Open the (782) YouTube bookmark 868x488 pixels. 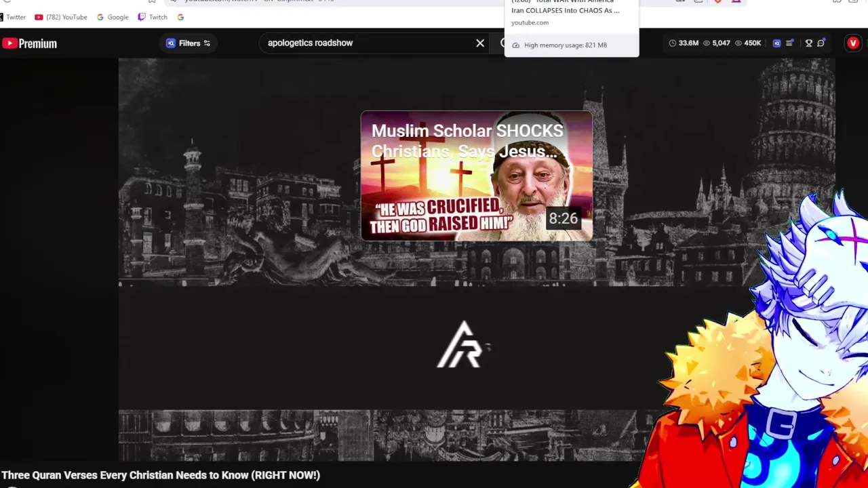coord(61,17)
